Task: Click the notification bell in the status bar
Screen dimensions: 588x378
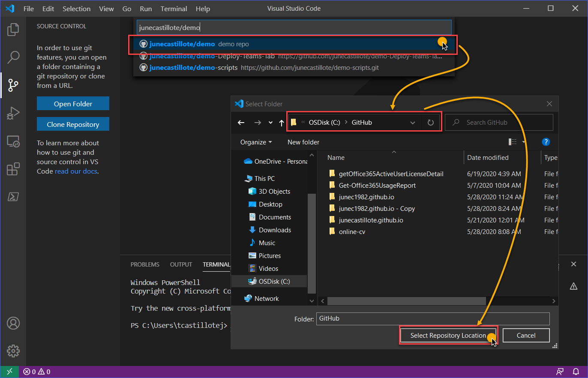Action: point(576,371)
